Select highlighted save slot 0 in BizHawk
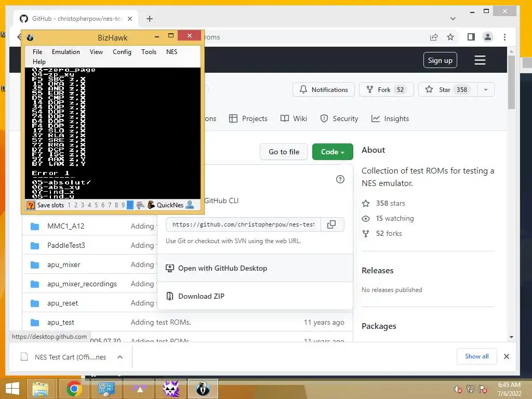Screen dimensions: 532x399 tap(130, 205)
